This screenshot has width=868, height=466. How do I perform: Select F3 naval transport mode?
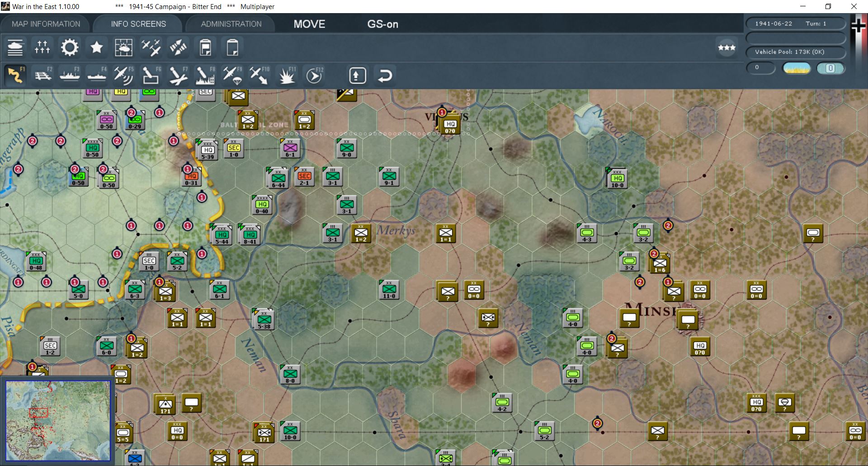tap(70, 75)
